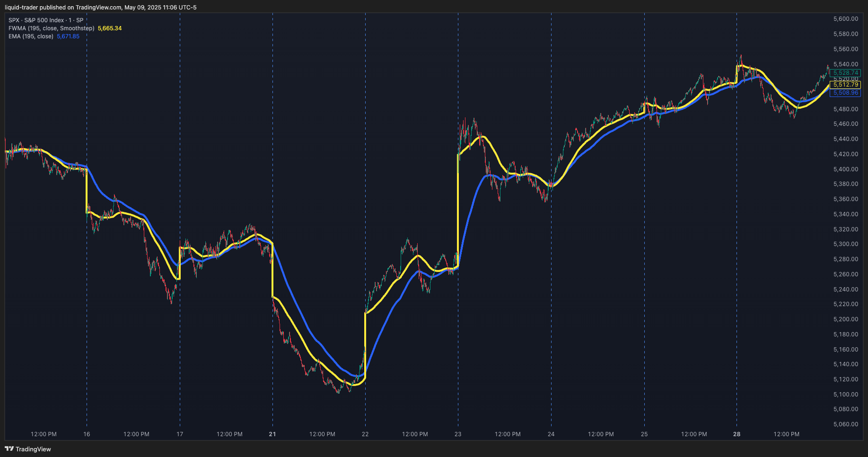Click the 5,480.00 price axis label

[x=846, y=109]
